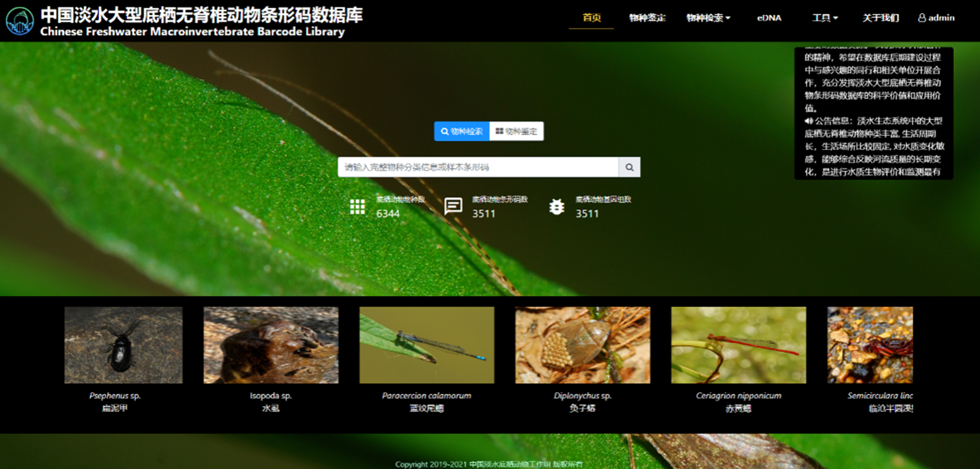Go to the 首页 nav tab
The height and width of the screenshot is (469, 980).
click(592, 18)
